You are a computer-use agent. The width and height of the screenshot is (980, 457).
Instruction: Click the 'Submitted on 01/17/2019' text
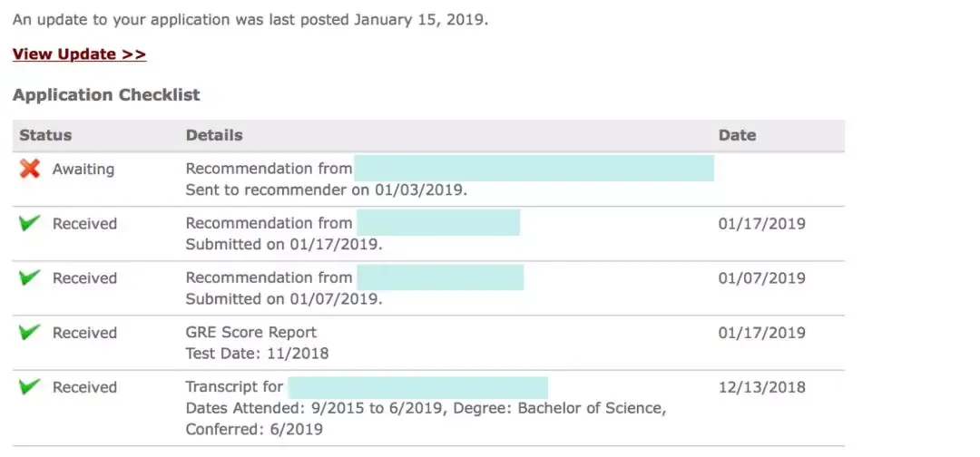click(284, 245)
